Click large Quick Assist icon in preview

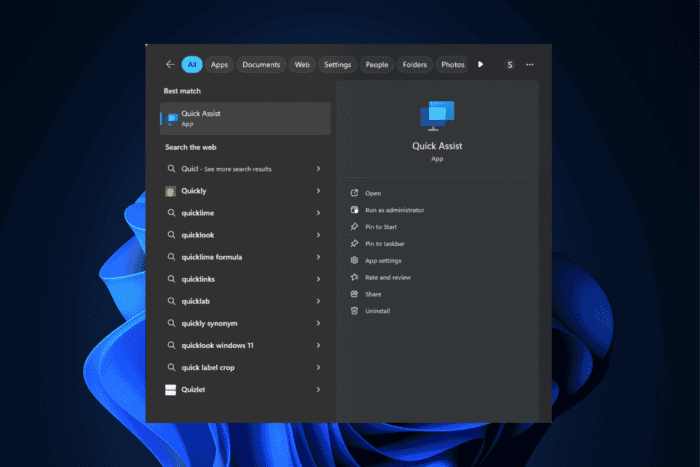pyautogui.click(x=437, y=116)
